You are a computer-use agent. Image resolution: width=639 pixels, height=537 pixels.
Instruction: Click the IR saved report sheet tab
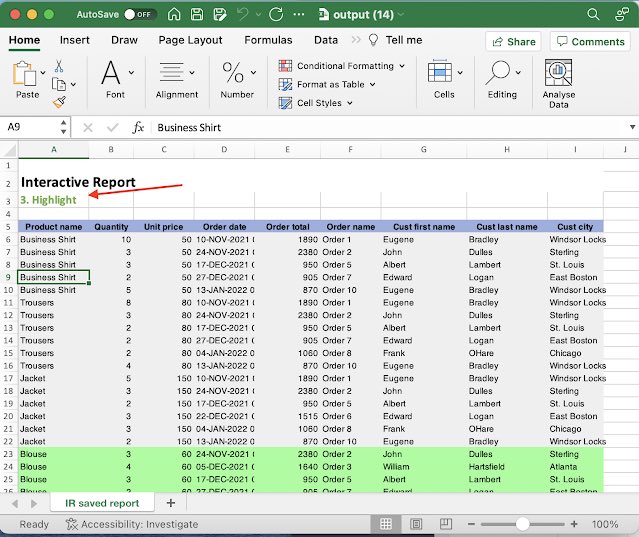click(102, 503)
